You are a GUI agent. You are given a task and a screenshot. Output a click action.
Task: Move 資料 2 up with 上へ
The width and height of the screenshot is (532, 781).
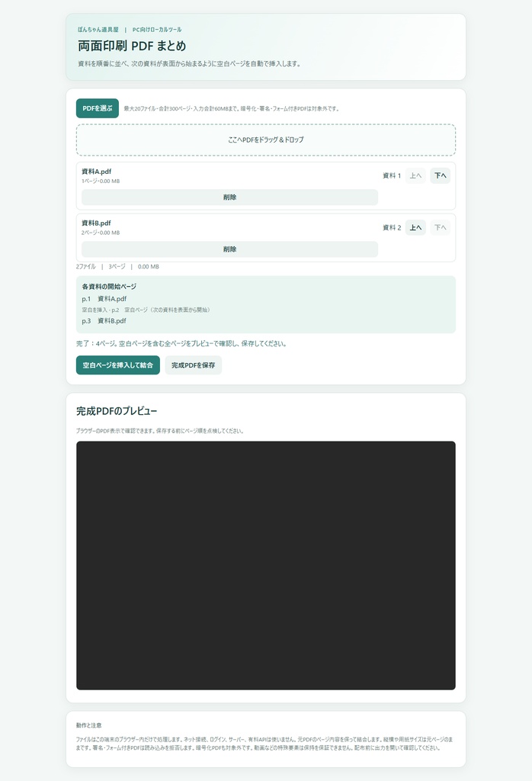tap(415, 227)
